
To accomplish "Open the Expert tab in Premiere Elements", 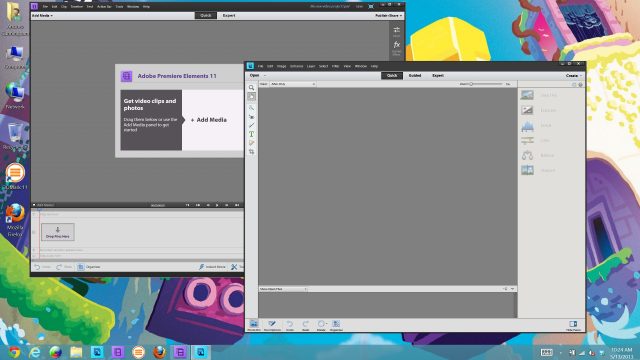I will (x=229, y=16).
